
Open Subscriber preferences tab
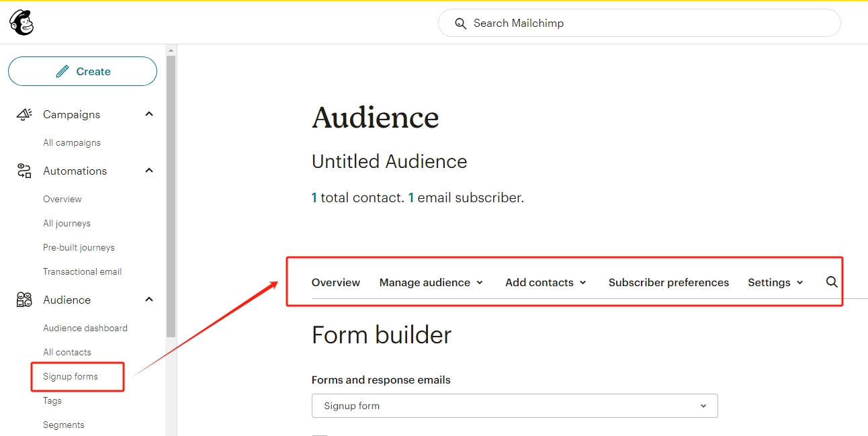[668, 282]
